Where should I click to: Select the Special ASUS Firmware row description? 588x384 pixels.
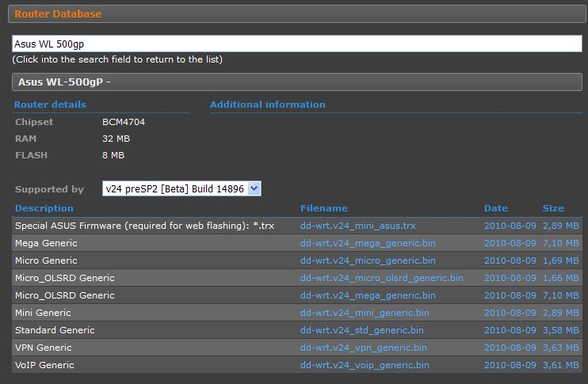click(x=144, y=226)
